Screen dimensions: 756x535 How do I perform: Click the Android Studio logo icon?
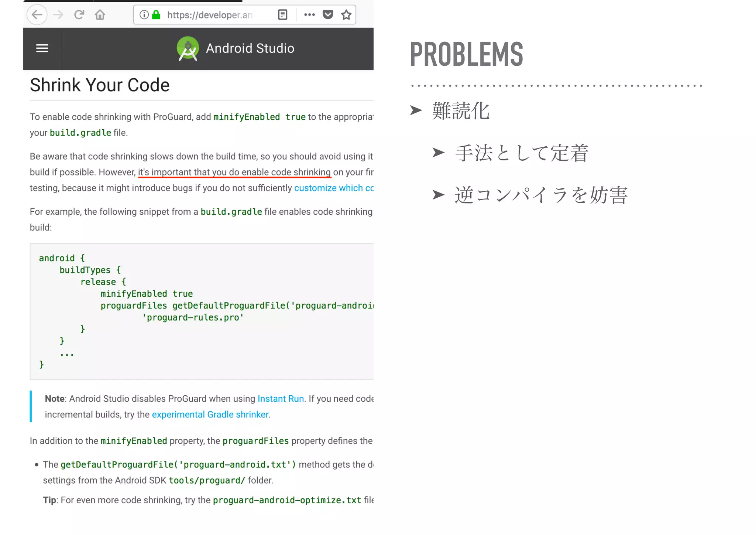[188, 48]
